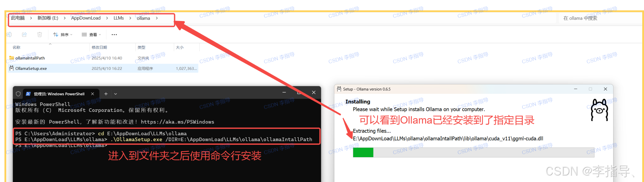Open a new terminal tab with the plus button
644x182 pixels.
click(106, 94)
